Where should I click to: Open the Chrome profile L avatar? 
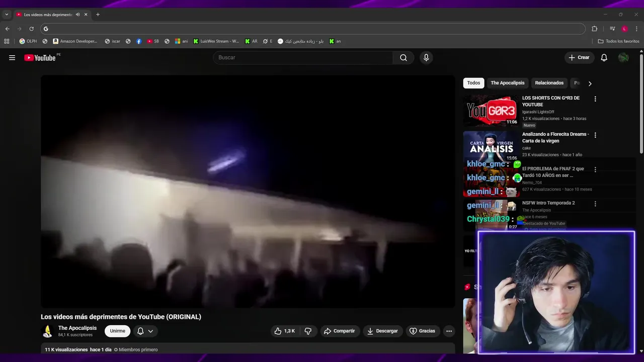[x=624, y=29]
